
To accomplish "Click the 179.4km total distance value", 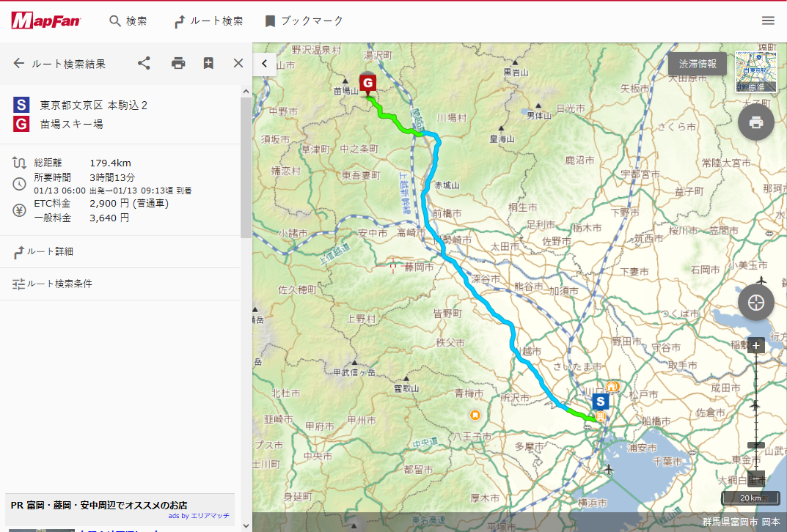I will click(111, 163).
